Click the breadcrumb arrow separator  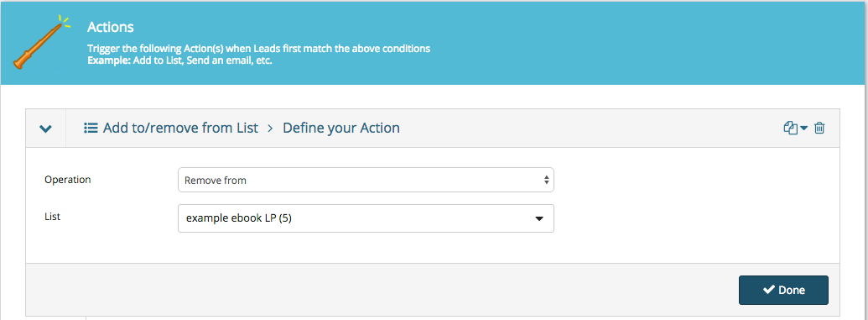270,129
